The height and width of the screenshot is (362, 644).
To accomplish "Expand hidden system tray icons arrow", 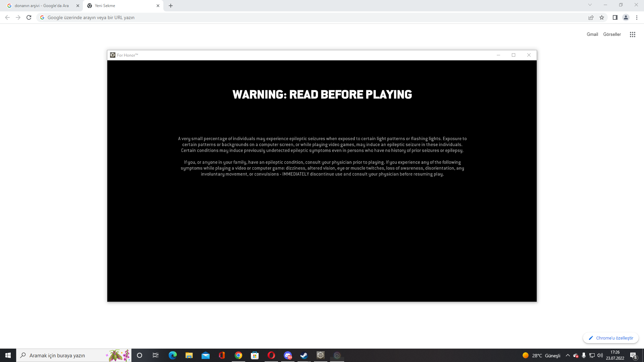I will tap(568, 355).
